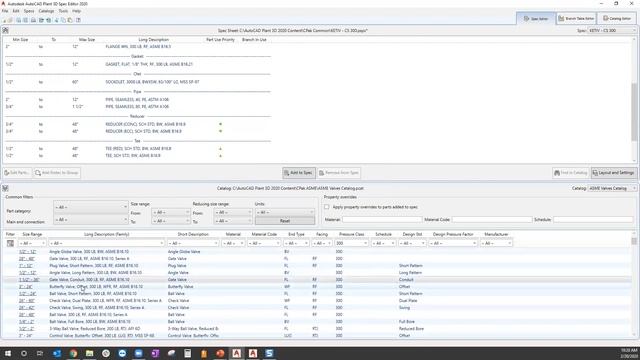Expand the Part category dropdown
The width and height of the screenshot is (640, 360).
(91, 207)
